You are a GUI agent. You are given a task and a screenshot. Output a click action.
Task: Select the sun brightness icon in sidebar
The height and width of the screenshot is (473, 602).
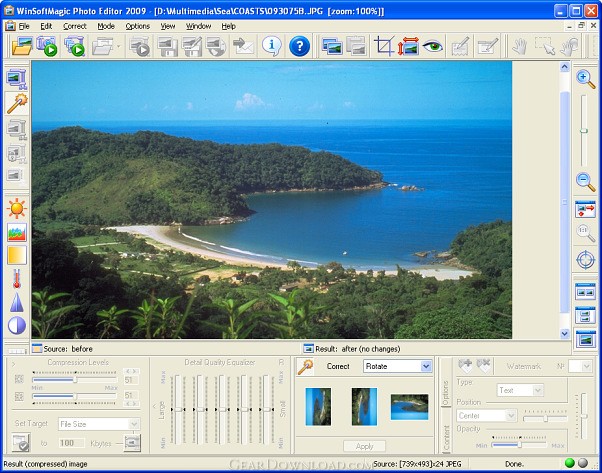17,208
